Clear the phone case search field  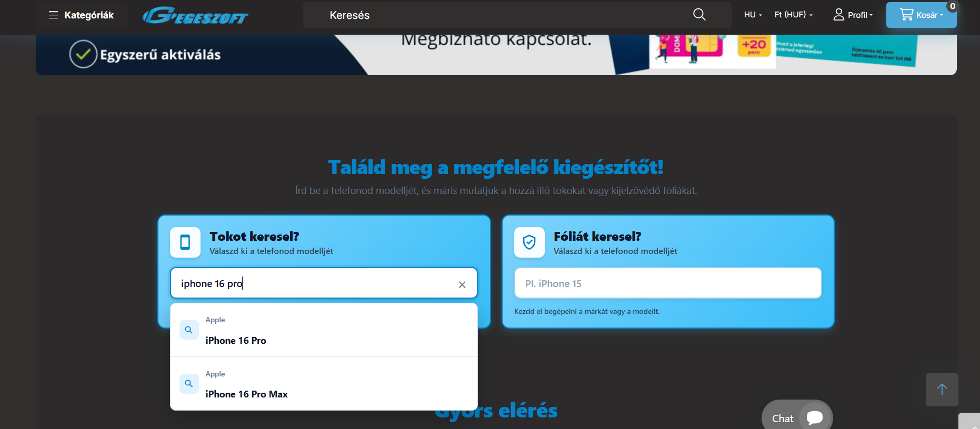click(462, 284)
